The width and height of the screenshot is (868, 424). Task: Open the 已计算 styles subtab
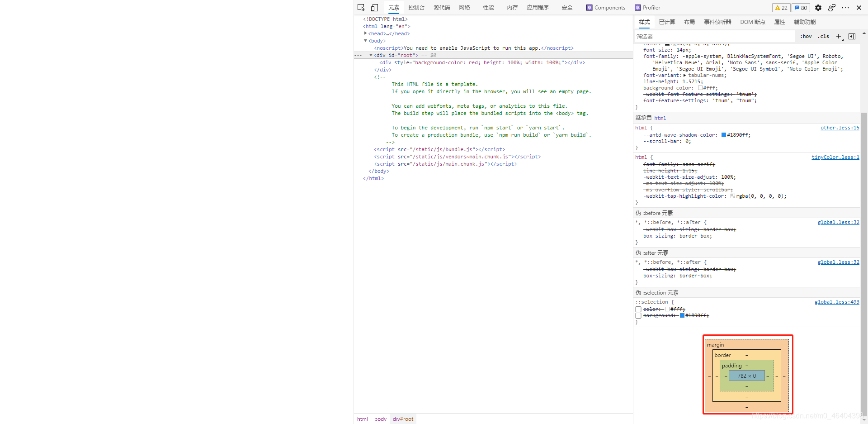pyautogui.click(x=667, y=22)
